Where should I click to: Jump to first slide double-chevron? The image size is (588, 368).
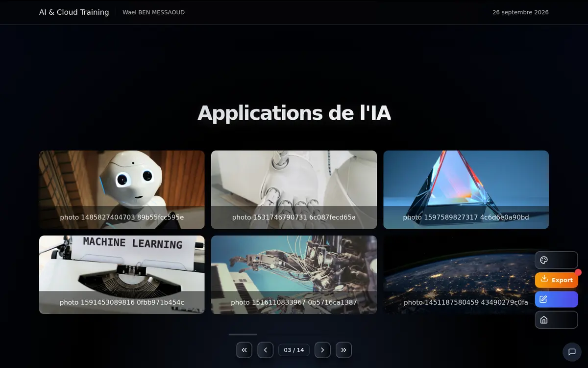(244, 350)
